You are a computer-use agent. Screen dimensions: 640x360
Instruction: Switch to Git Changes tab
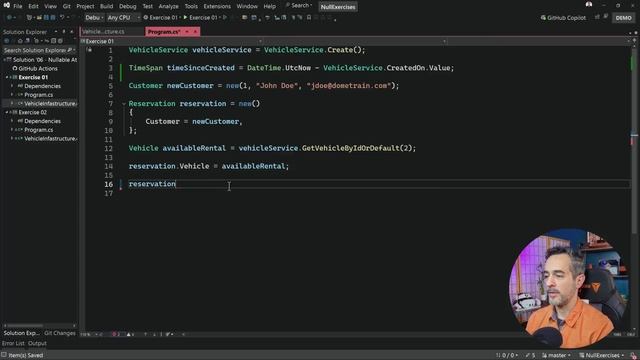point(60,333)
